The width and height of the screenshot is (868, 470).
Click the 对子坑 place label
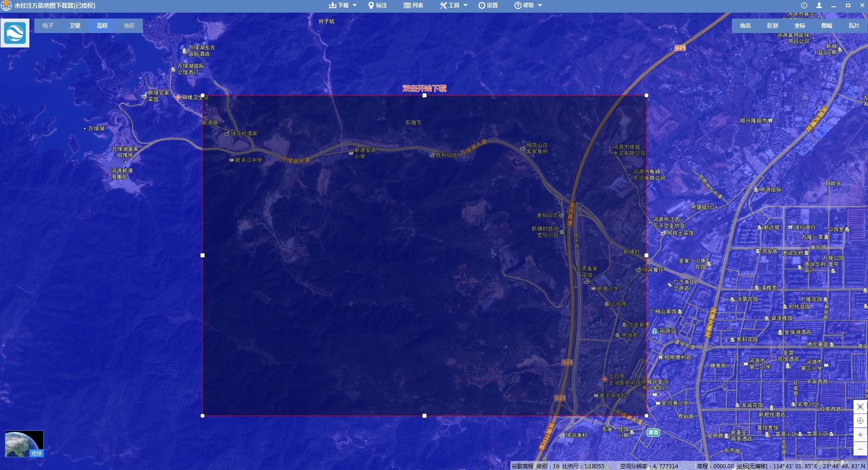pos(326,21)
